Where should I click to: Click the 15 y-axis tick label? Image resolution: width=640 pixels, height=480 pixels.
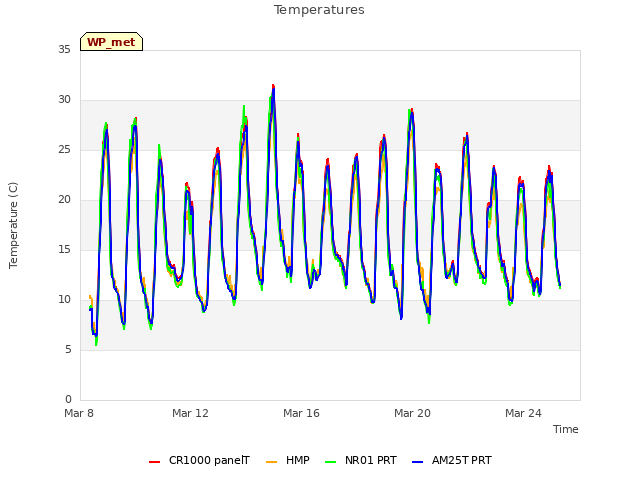64,249
